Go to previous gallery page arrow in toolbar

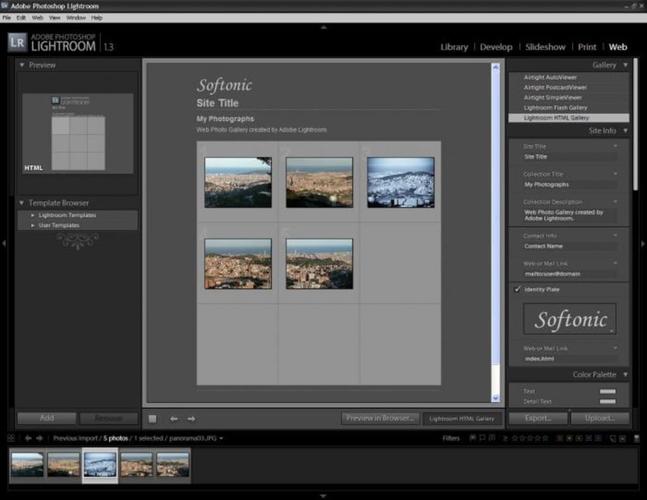coord(174,419)
